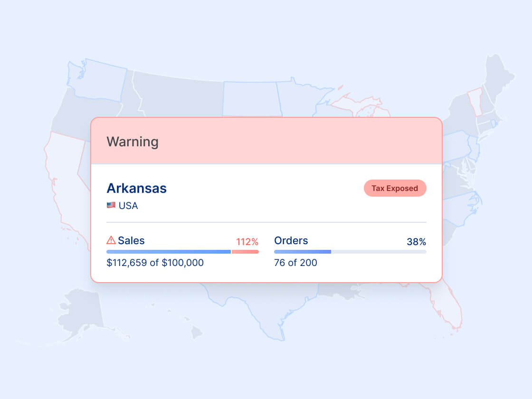Click the $112,659 of $100,000 text
This screenshot has width=532, height=399.
tap(155, 263)
